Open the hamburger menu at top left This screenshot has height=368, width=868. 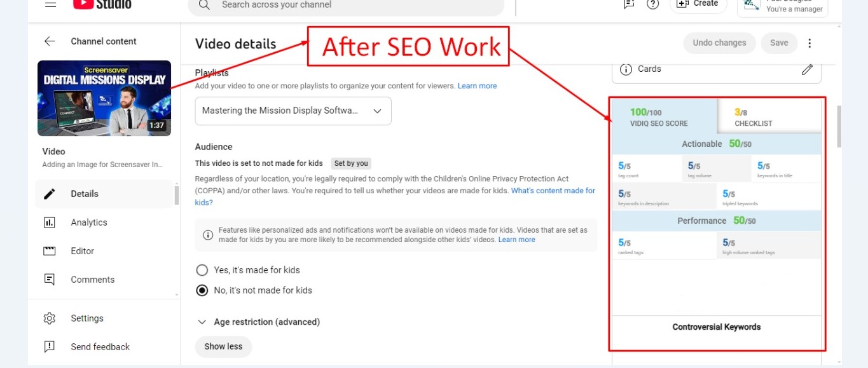(51, 4)
